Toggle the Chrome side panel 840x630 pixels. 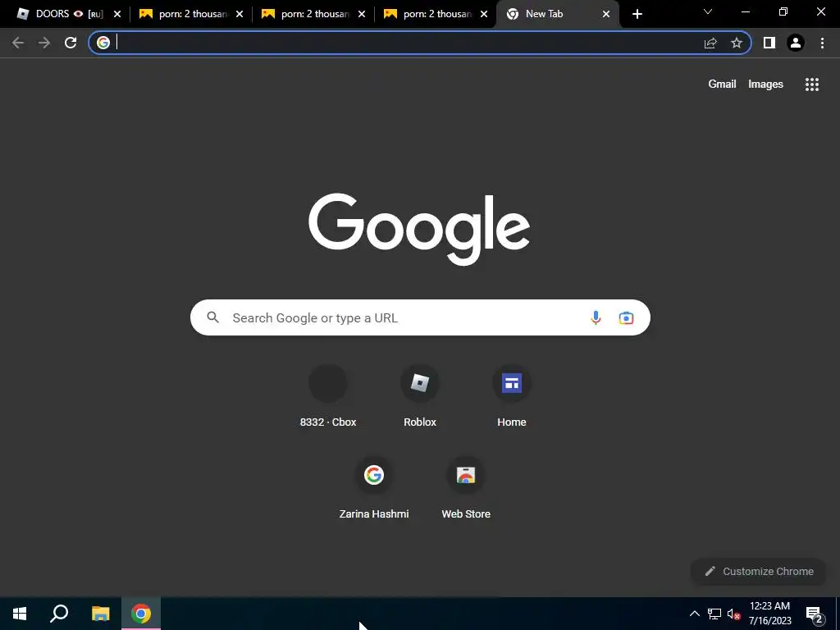[x=769, y=43]
